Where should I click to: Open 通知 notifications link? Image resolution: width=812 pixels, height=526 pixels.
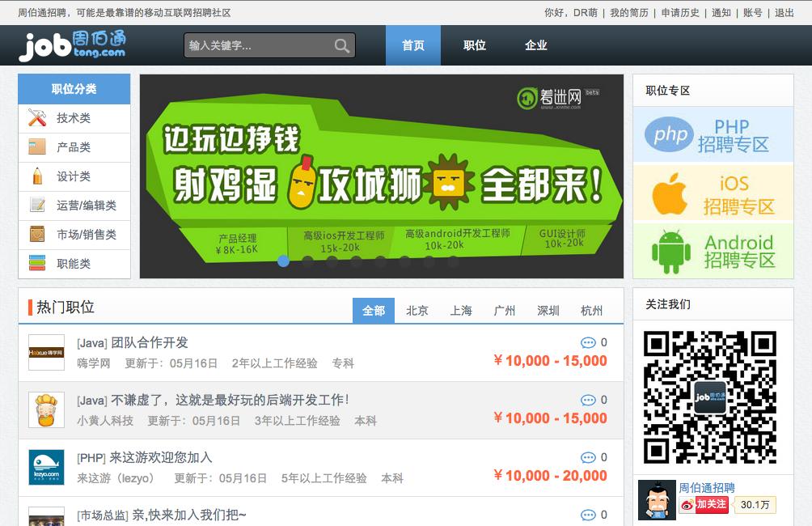point(721,13)
